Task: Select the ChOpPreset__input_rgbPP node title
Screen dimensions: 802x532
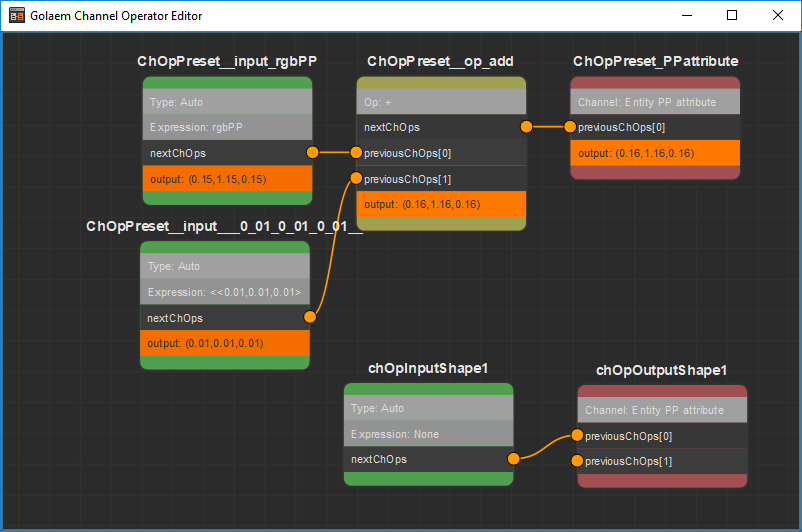Action: tap(227, 61)
